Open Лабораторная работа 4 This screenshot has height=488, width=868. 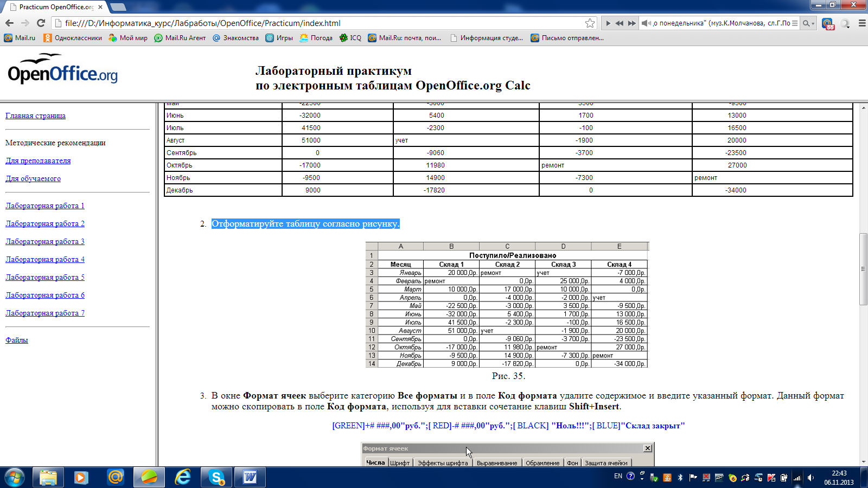point(45,259)
